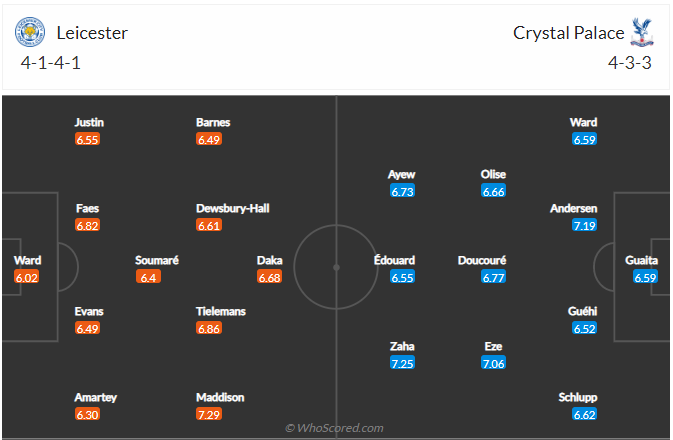
Task: Open the Crystal Palace team name link
Action: click(x=568, y=32)
